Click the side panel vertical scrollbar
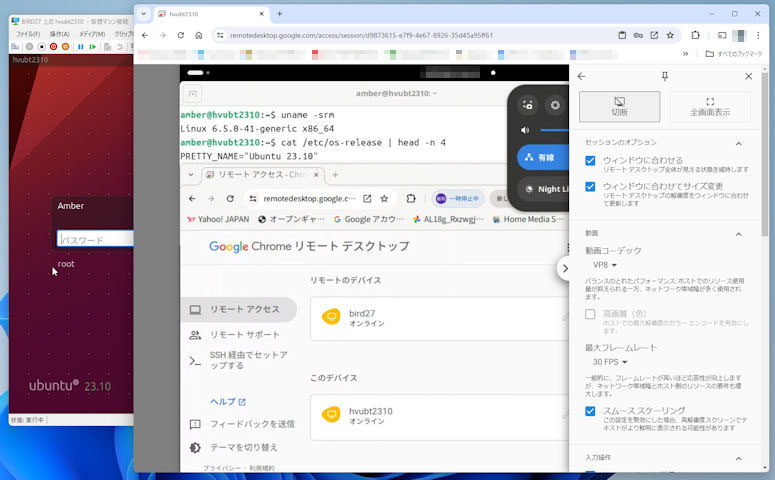This screenshot has height=480, width=775. [x=765, y=153]
